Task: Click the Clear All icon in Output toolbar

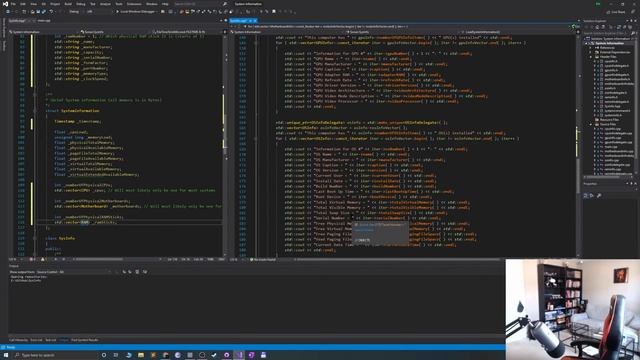Action: point(137,272)
